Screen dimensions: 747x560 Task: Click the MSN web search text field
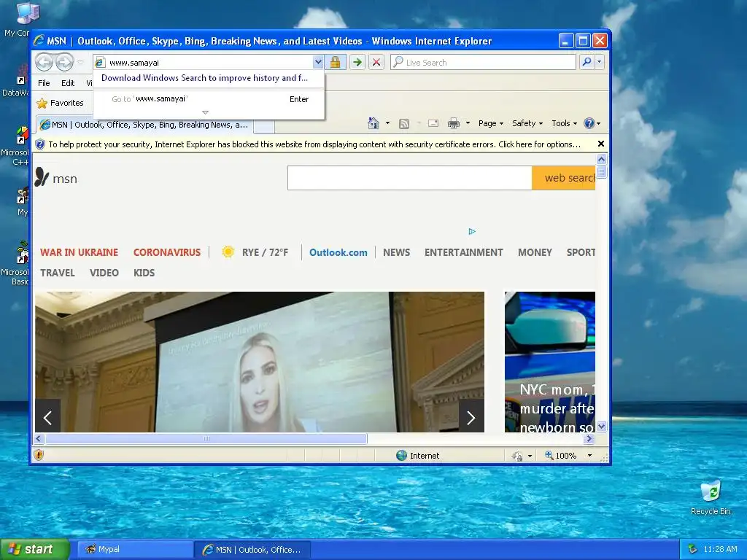pos(410,178)
